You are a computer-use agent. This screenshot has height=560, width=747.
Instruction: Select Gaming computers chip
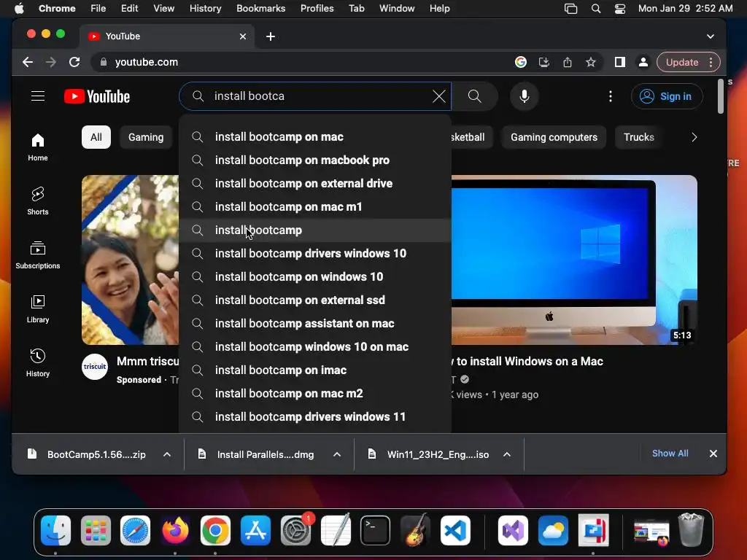554,137
